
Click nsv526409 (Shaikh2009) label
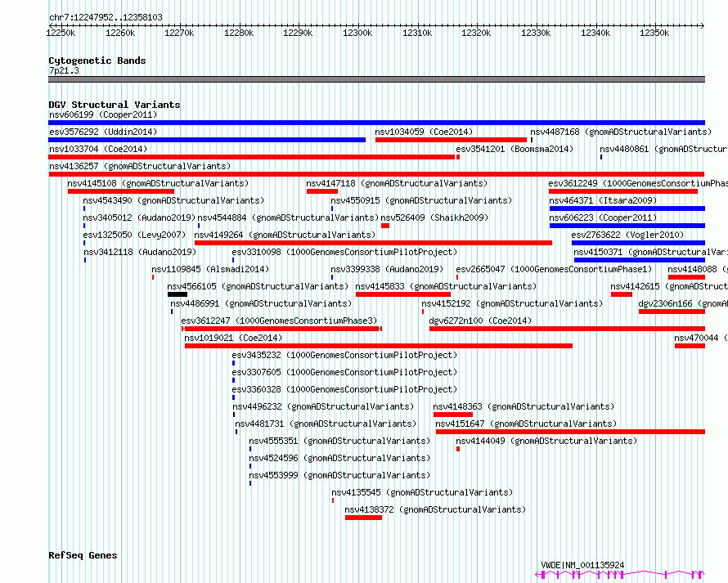pos(434,218)
